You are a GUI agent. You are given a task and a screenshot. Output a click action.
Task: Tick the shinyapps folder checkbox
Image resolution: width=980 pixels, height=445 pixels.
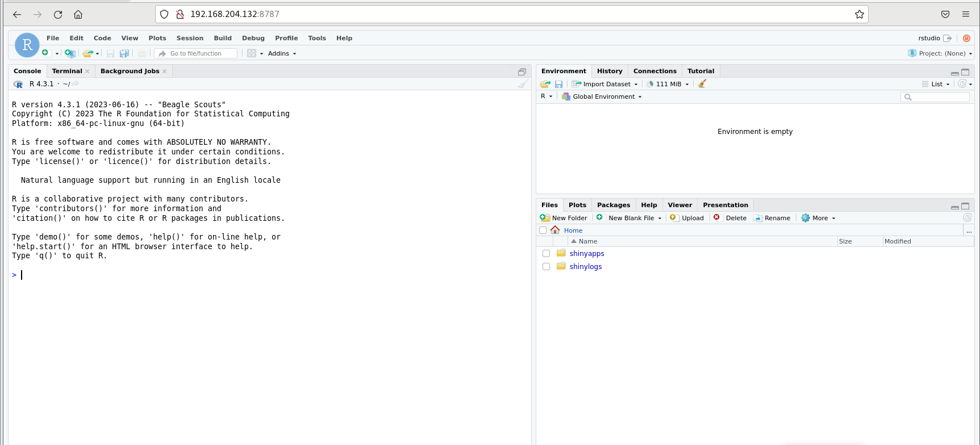click(x=546, y=254)
